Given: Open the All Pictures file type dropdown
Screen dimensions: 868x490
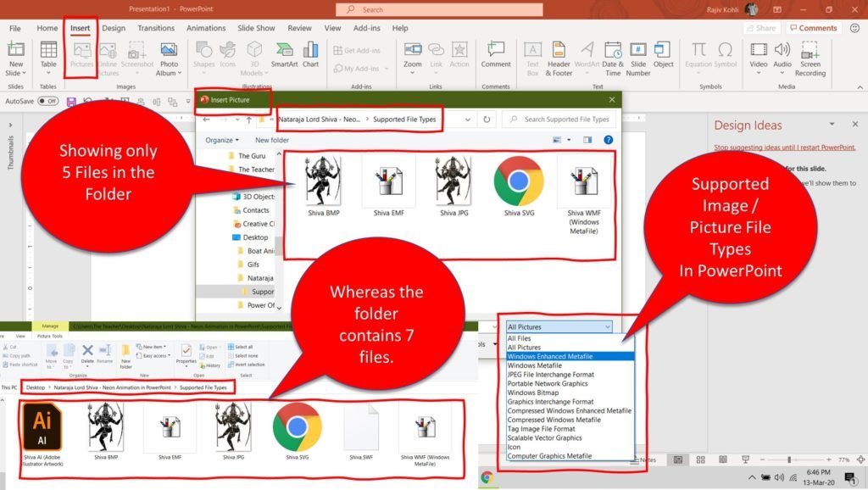Looking at the screenshot, I should (x=559, y=326).
